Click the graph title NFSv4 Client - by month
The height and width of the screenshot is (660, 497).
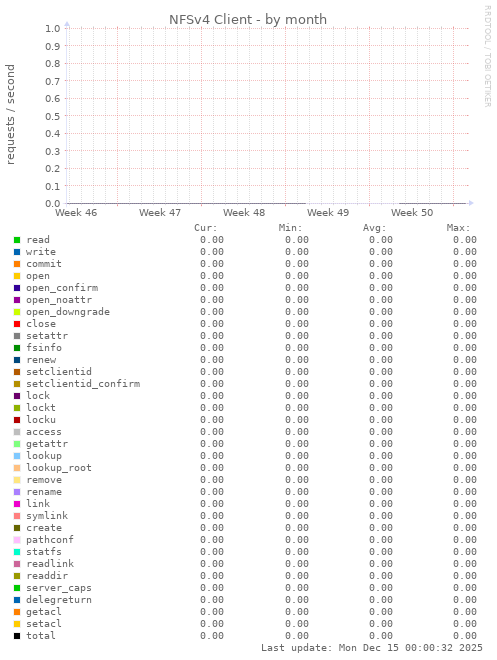pyautogui.click(x=248, y=20)
